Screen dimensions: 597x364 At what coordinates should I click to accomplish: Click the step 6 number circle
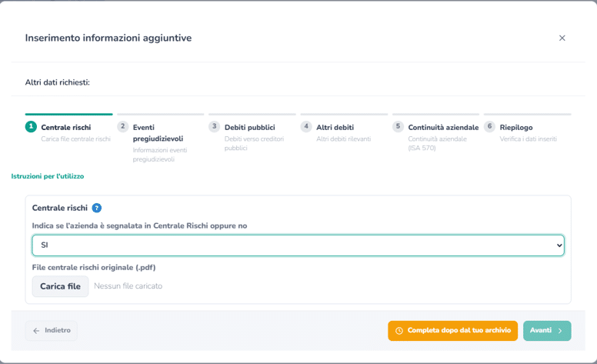(x=489, y=126)
